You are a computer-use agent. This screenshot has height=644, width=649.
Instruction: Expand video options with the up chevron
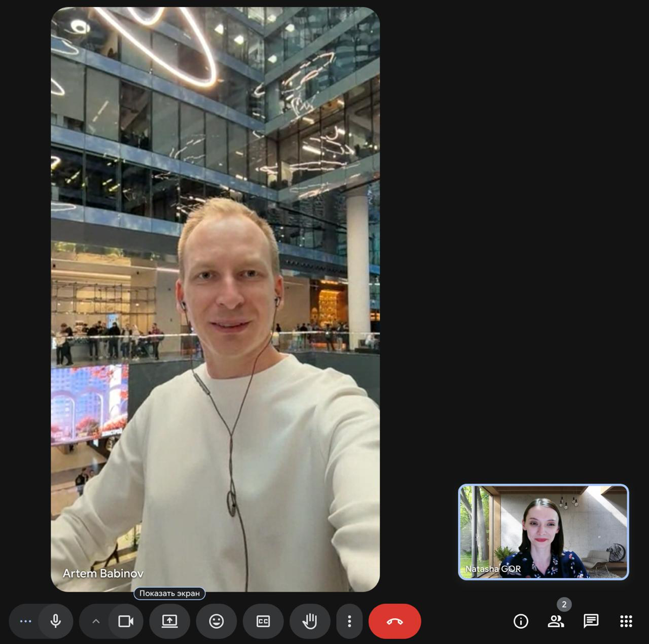[x=96, y=621]
